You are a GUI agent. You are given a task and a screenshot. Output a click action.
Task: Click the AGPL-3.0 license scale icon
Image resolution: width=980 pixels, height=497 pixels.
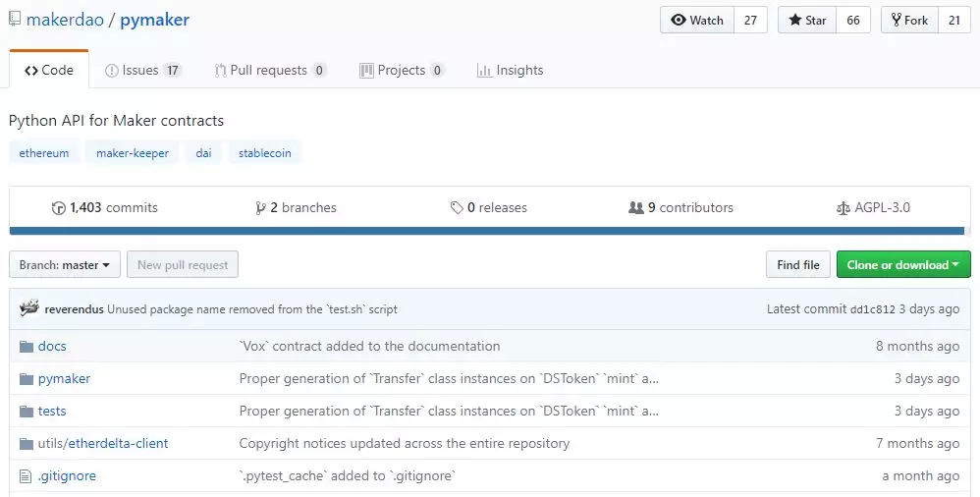(x=844, y=208)
